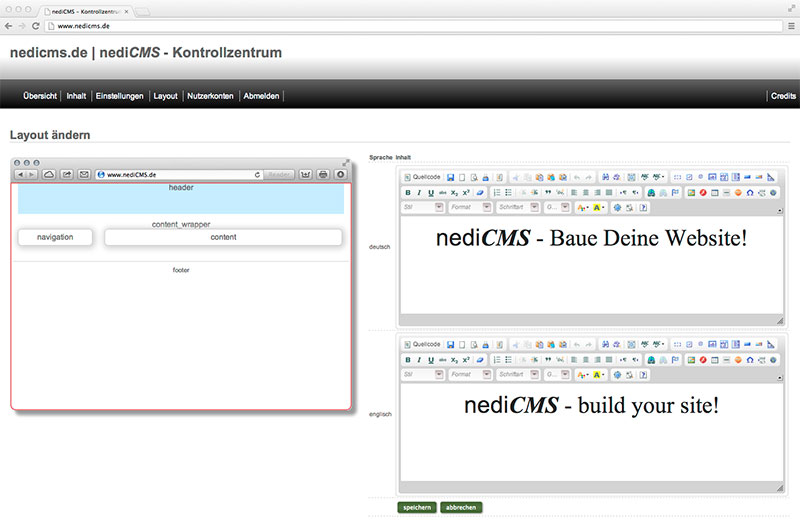This screenshot has height=530, width=800.
Task: Click Insert Image icon in englisch editor
Action: coord(691,360)
